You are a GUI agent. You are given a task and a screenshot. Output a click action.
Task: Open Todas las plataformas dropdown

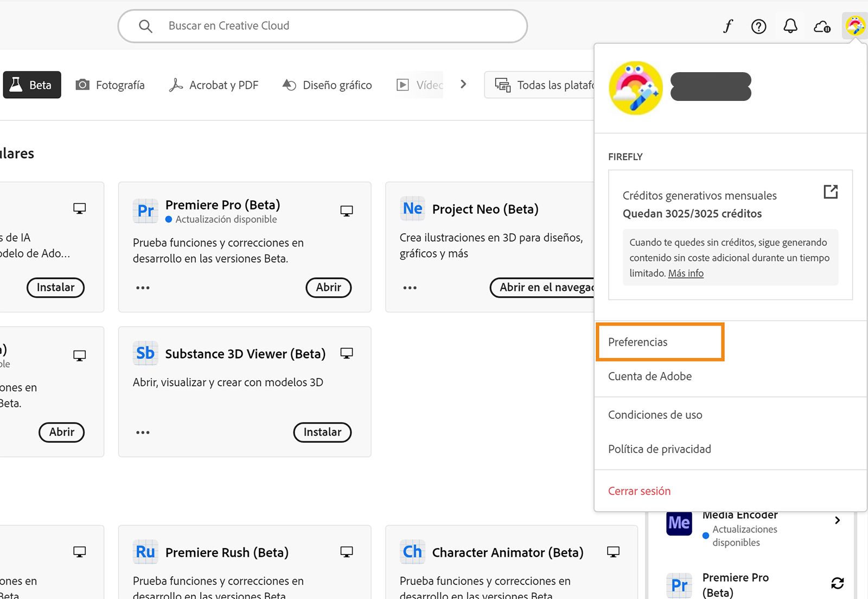539,85
